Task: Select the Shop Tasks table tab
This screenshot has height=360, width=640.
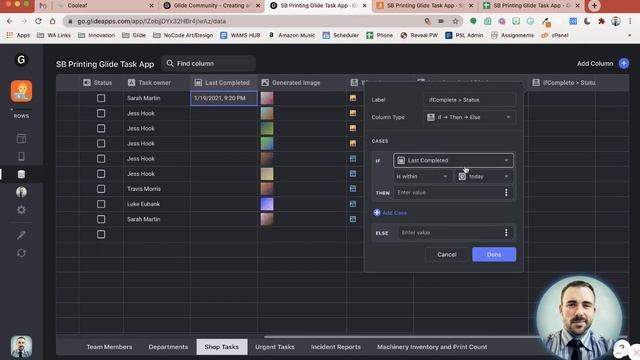Action: tap(222, 347)
